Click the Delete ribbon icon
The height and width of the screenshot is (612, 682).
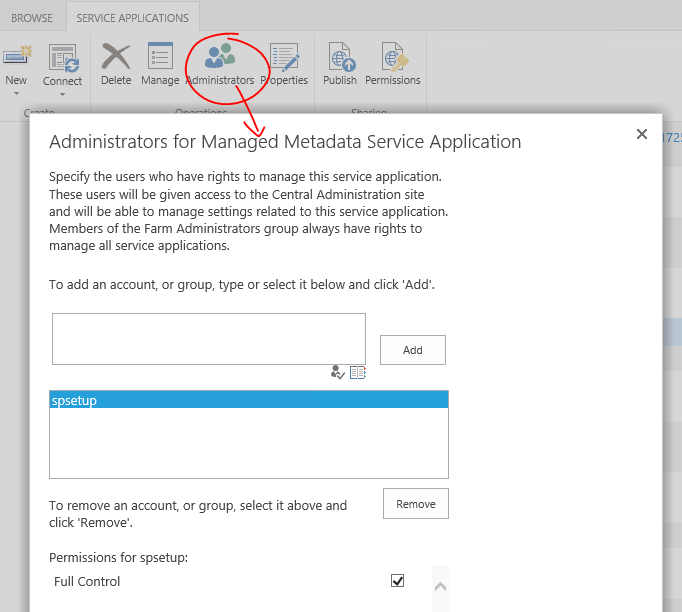(116, 57)
